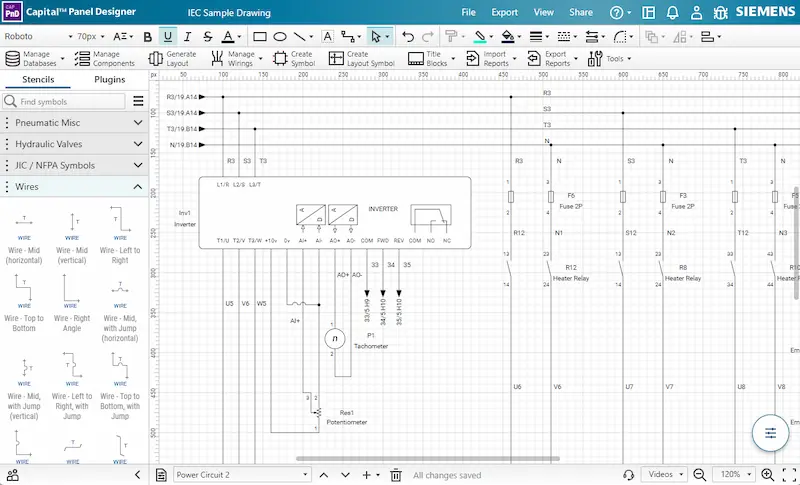Toggle underline text formatting
Viewport: 800px width, 485px height.
(x=168, y=36)
